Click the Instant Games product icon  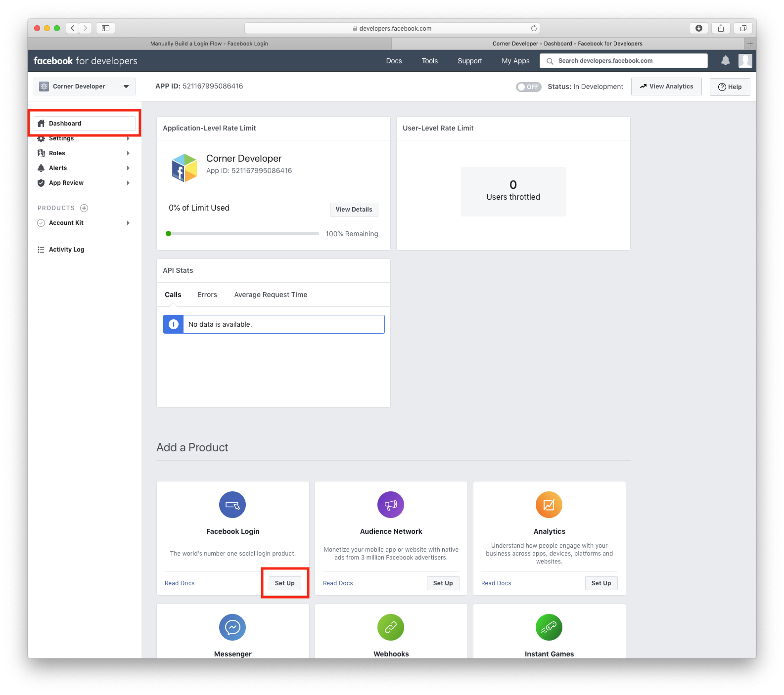pos(549,627)
